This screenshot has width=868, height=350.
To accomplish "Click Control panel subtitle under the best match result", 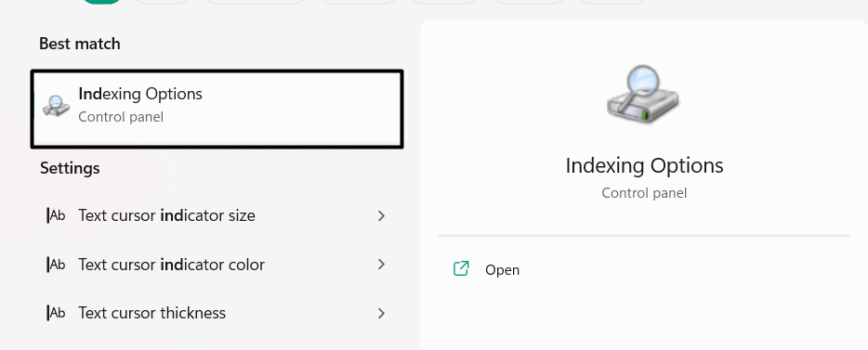I will coord(121,117).
